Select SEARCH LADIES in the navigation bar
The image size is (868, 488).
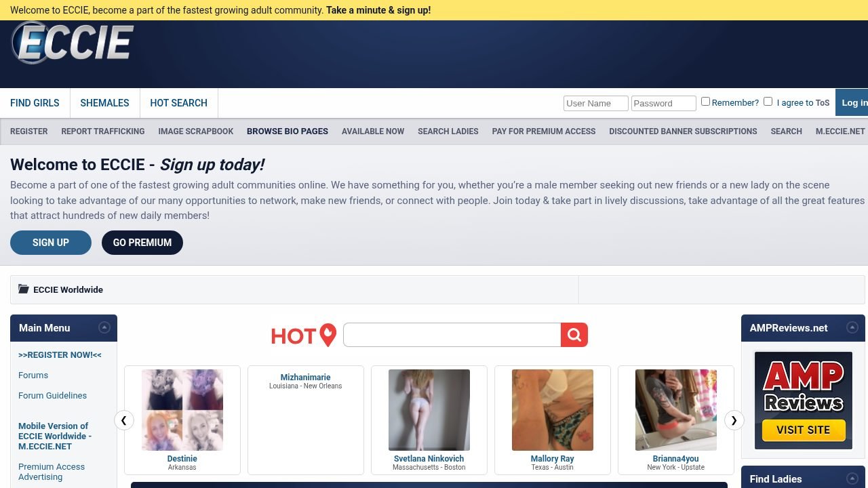448,131
